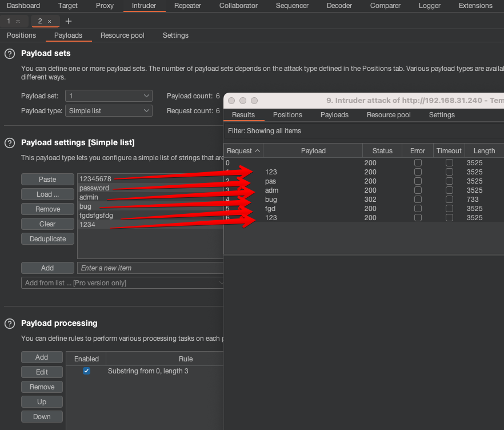This screenshot has height=430, width=504.
Task: Disable the Substring processing rule checkbox
Action: 86,371
